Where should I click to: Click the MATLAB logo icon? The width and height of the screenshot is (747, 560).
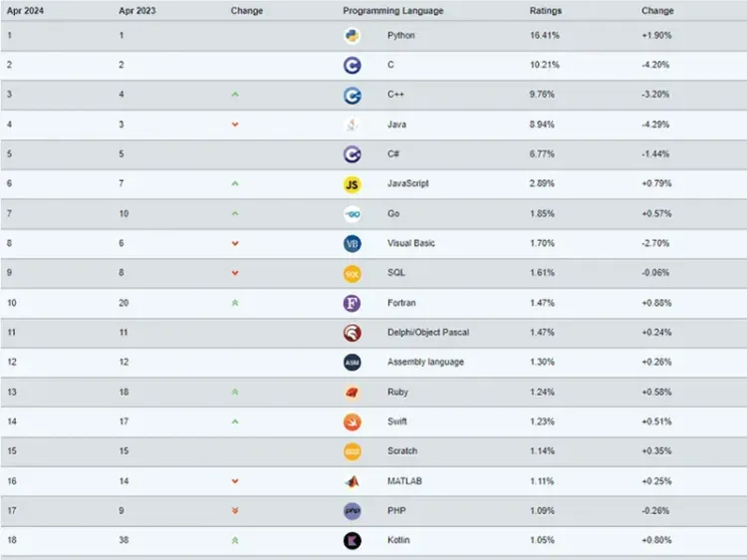(x=352, y=481)
